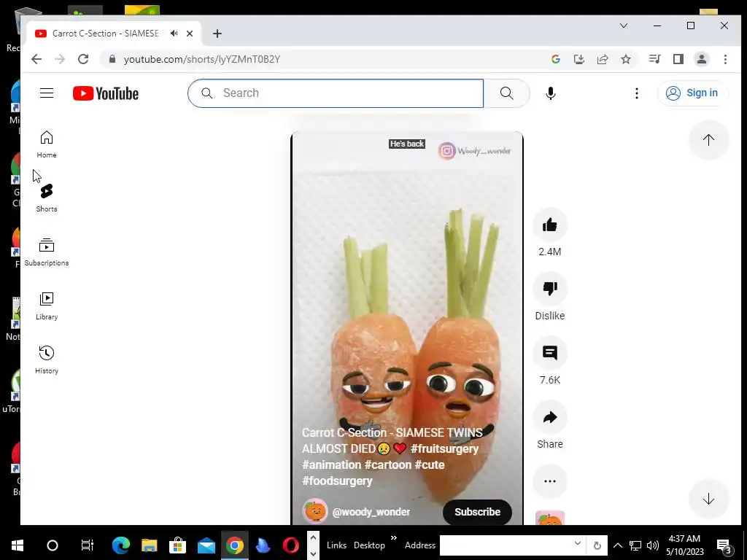747x560 pixels.
Task: Open Chrome tab search chevron
Action: click(624, 26)
